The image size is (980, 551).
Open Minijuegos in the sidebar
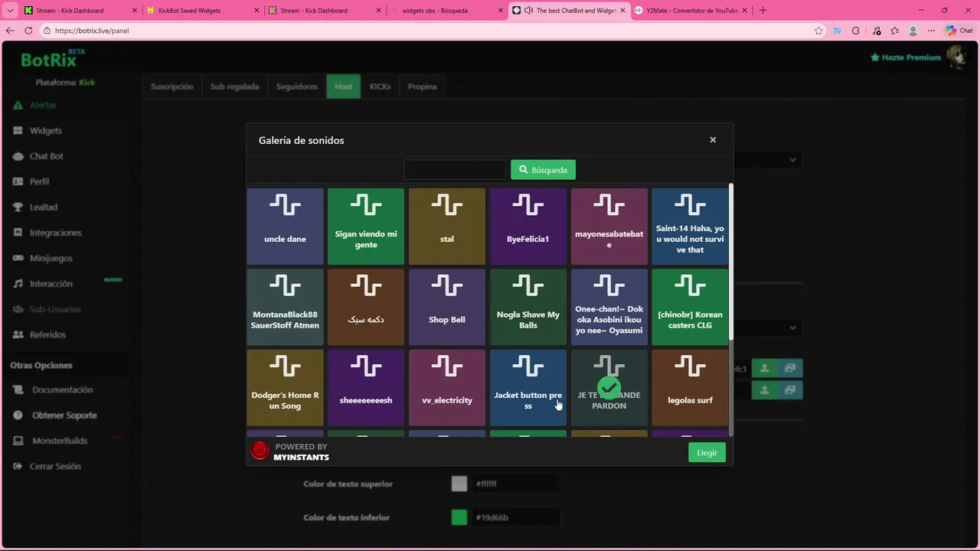(51, 258)
